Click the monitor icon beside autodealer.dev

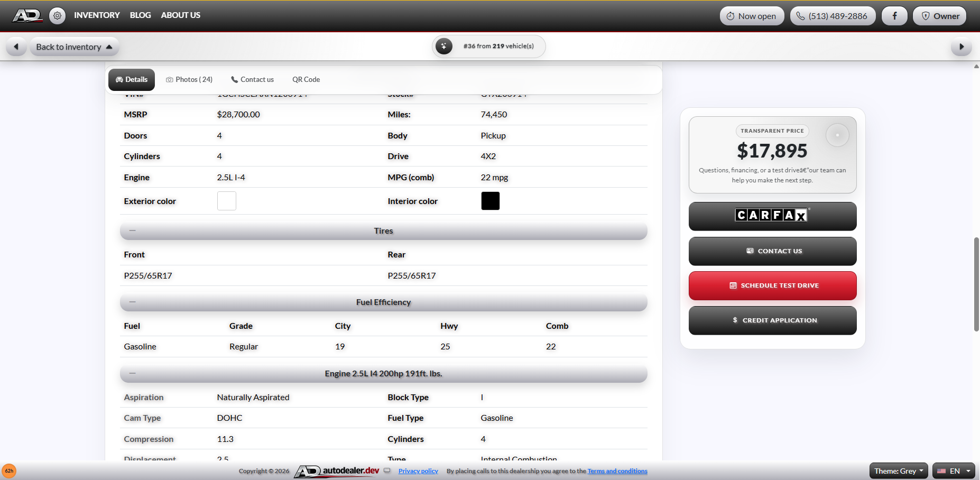click(x=387, y=470)
